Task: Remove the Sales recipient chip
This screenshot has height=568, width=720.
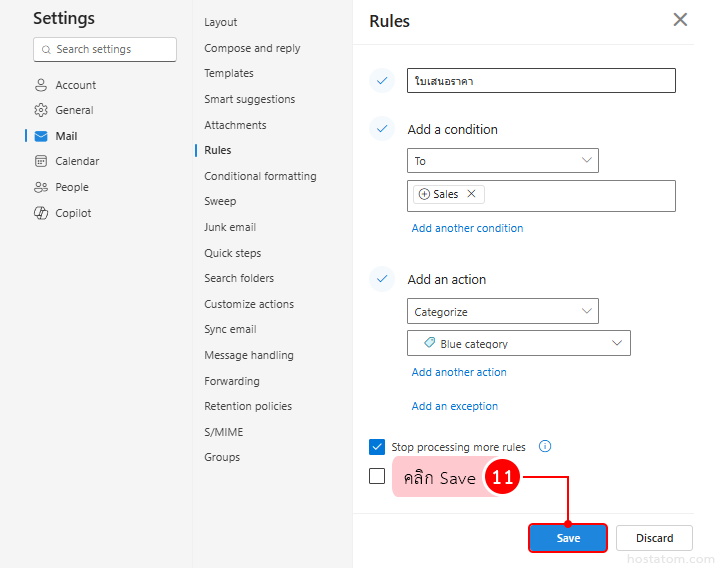Action: (471, 194)
